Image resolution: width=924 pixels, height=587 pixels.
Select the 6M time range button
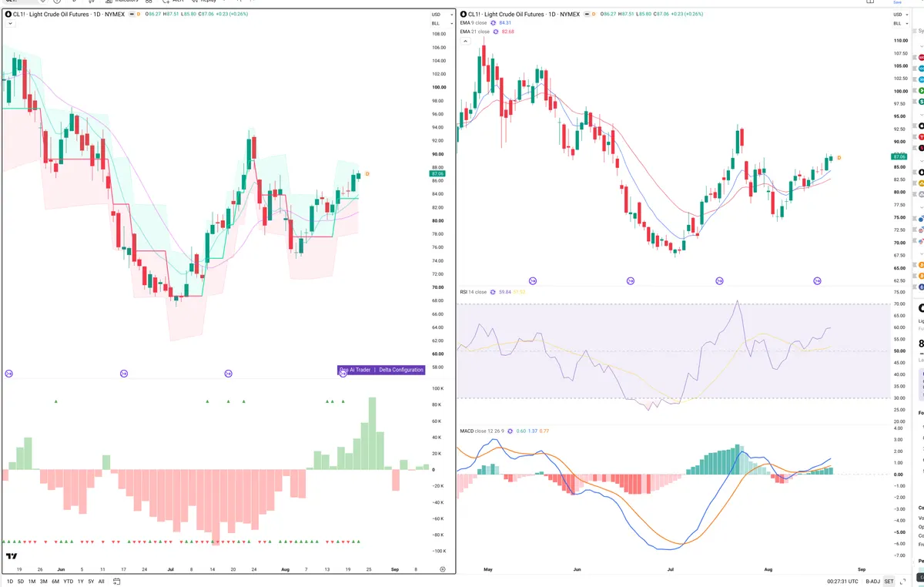pos(55,582)
